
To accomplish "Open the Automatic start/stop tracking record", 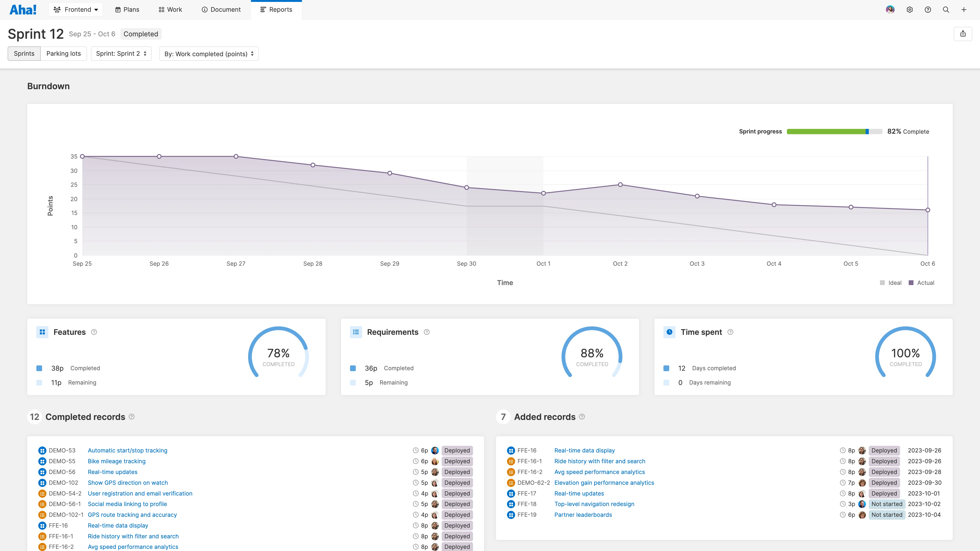I will [128, 450].
